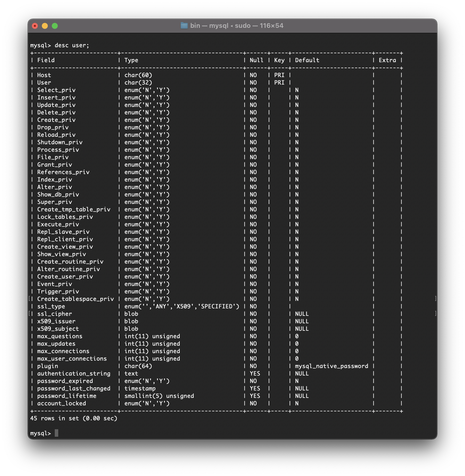Image resolution: width=465 pixels, height=476 pixels.
Task: Click the "Key" column header
Action: (x=279, y=60)
